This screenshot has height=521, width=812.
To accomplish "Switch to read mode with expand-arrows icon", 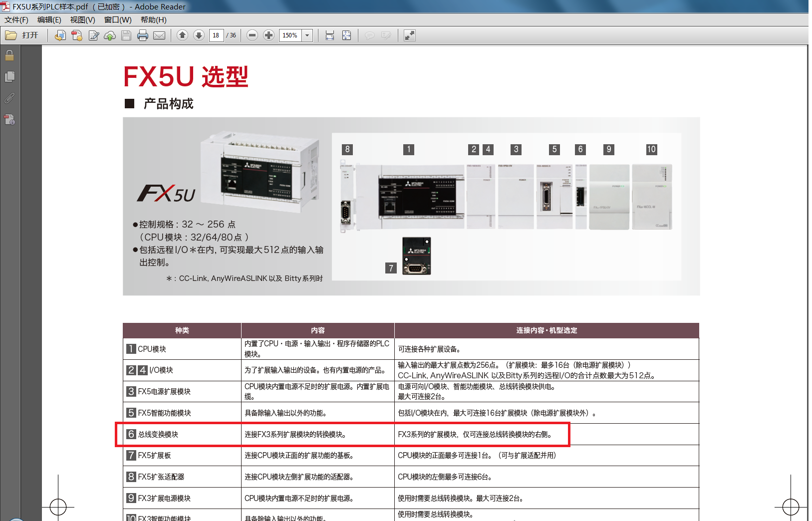I will 410,35.
